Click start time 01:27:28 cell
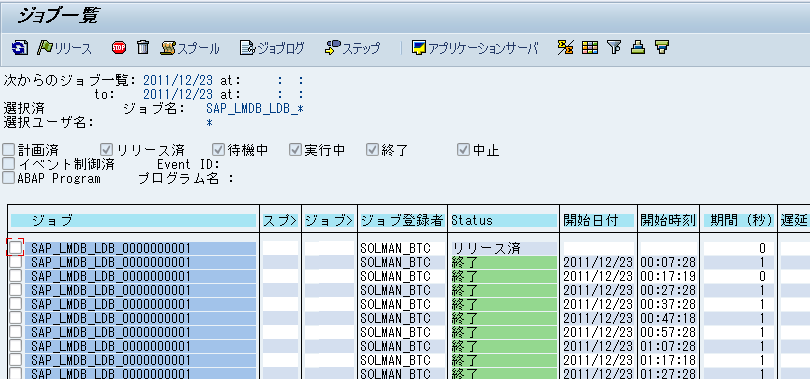This screenshot has height=379, width=810. click(668, 373)
